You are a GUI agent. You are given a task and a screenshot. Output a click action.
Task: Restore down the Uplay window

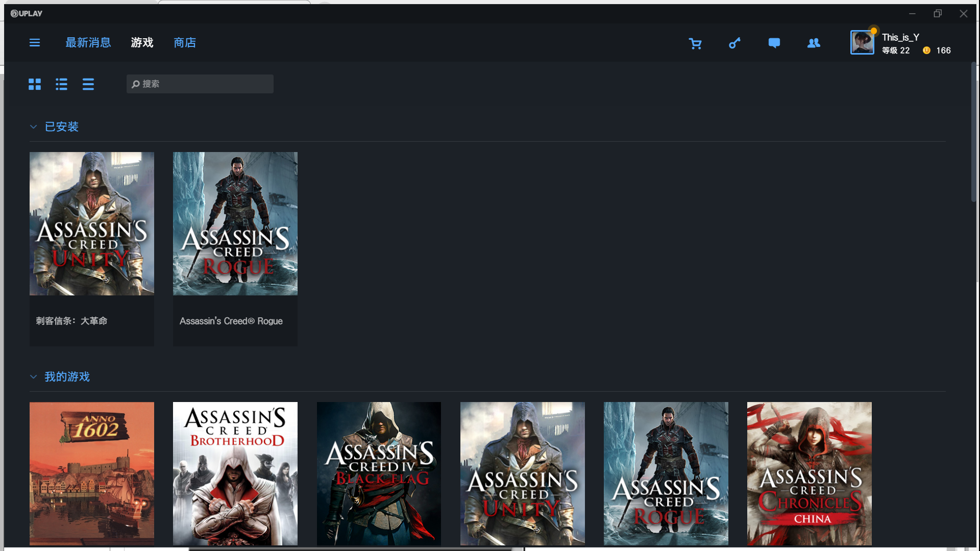(x=938, y=14)
